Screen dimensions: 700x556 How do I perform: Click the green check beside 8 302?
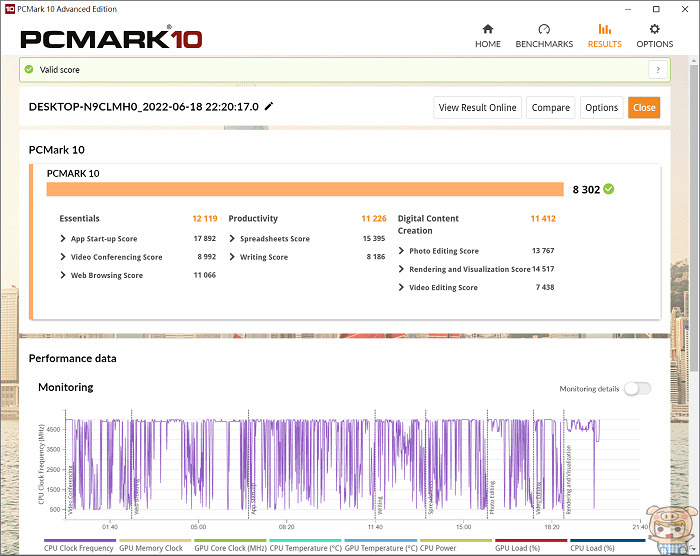pos(608,189)
